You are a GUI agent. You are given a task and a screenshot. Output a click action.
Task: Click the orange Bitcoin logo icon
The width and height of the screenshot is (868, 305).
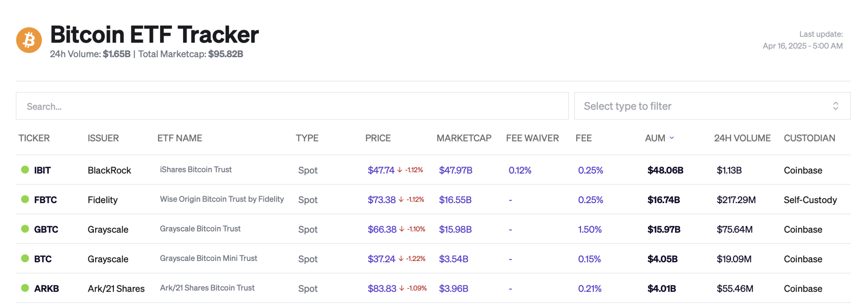(x=29, y=40)
